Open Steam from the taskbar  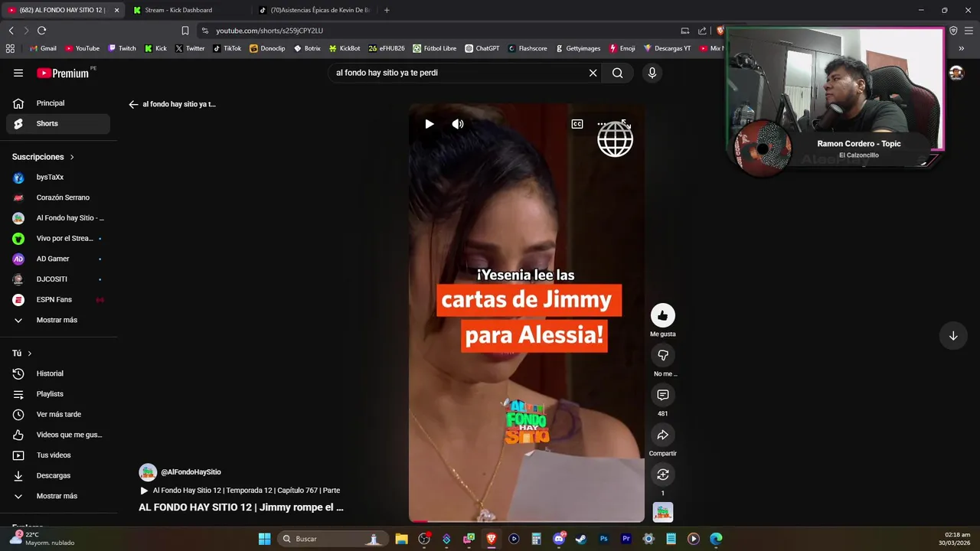tap(581, 539)
